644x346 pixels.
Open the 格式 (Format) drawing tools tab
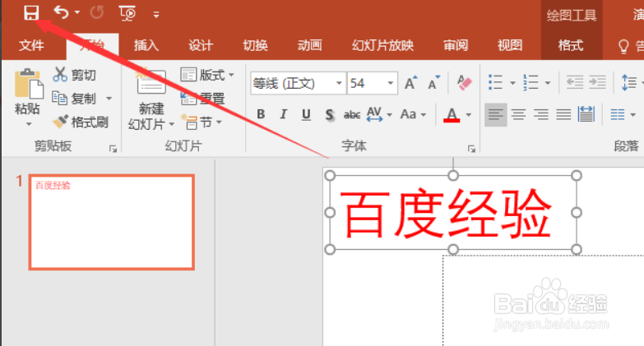coord(571,45)
